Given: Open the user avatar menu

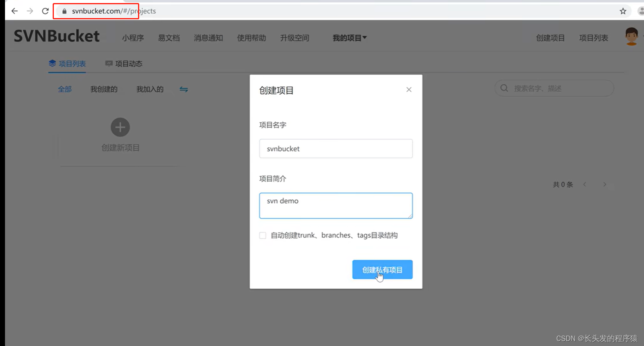Looking at the screenshot, I should pos(631,37).
